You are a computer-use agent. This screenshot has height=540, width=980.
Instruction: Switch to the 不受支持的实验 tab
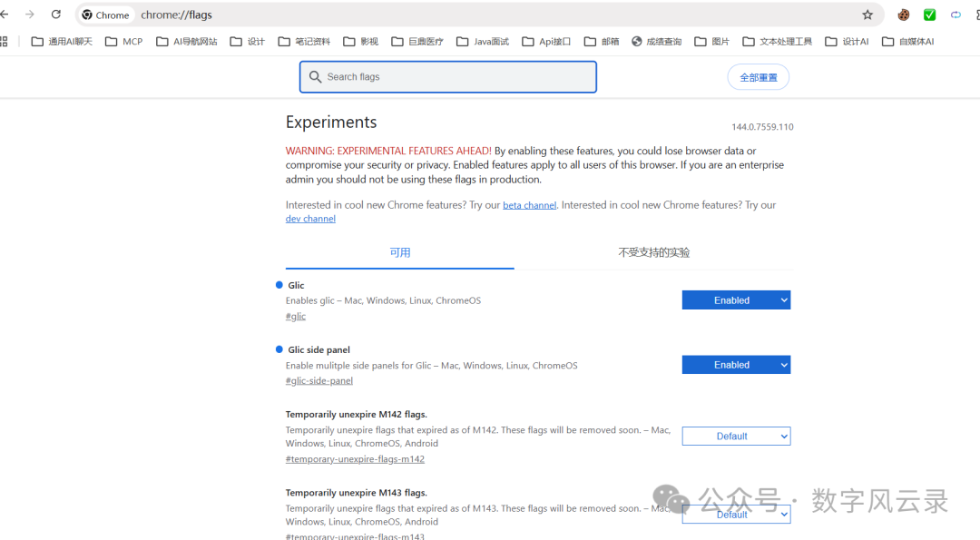[x=653, y=252]
